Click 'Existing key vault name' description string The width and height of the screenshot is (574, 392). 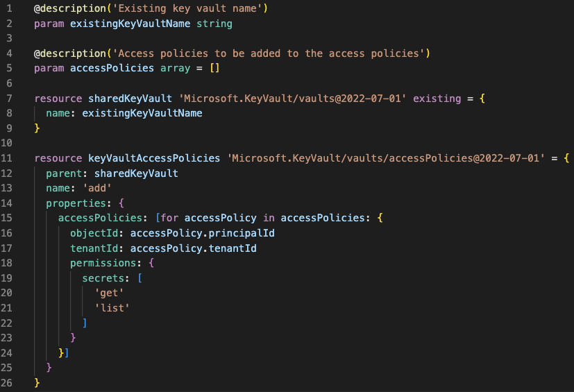[x=187, y=8]
